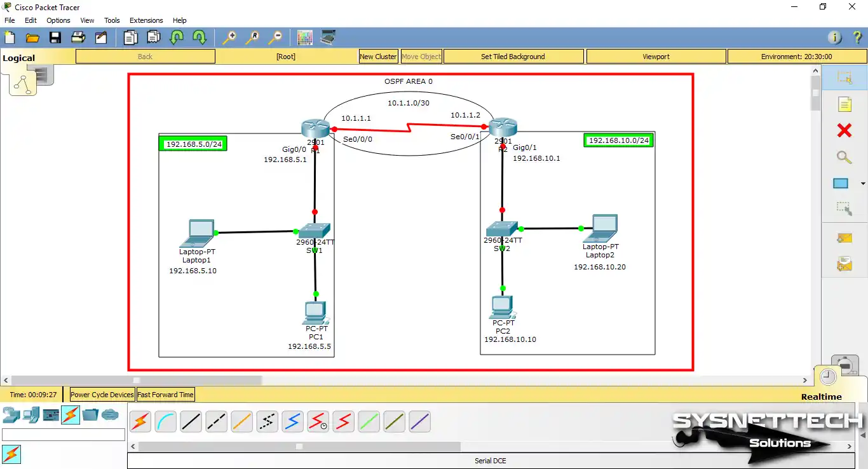This screenshot has width=868, height=469.
Task: Pick the red X Delete tool
Action: point(844,130)
